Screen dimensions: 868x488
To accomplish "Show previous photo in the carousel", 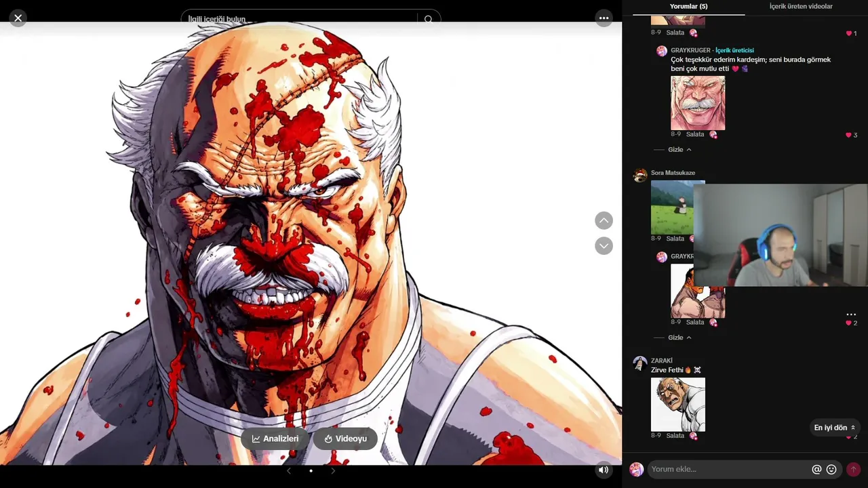I will [x=289, y=470].
